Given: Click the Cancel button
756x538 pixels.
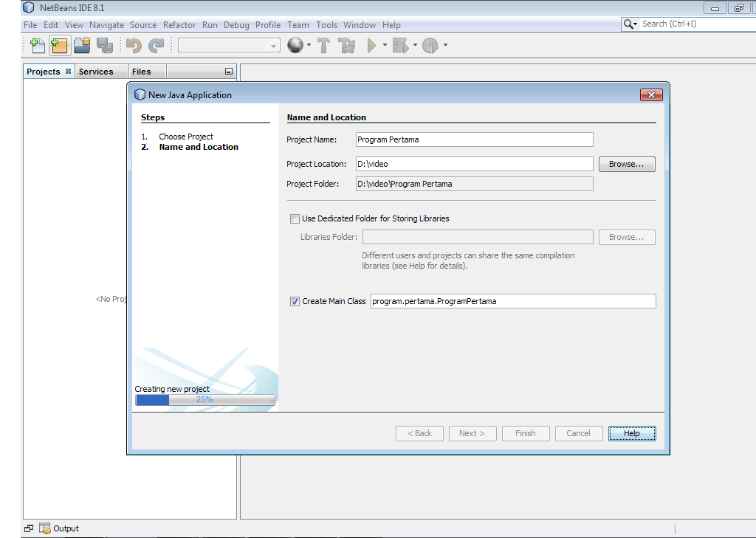Looking at the screenshot, I should pyautogui.click(x=579, y=433).
